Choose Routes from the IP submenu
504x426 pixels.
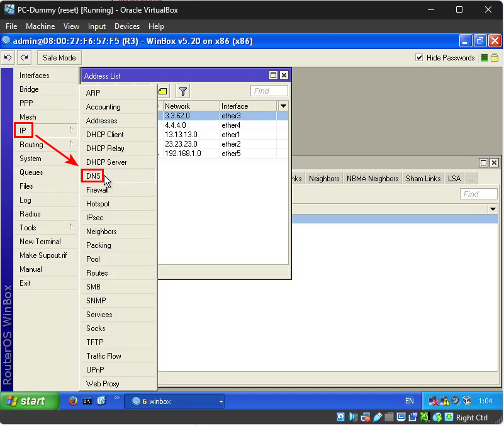click(x=119, y=272)
